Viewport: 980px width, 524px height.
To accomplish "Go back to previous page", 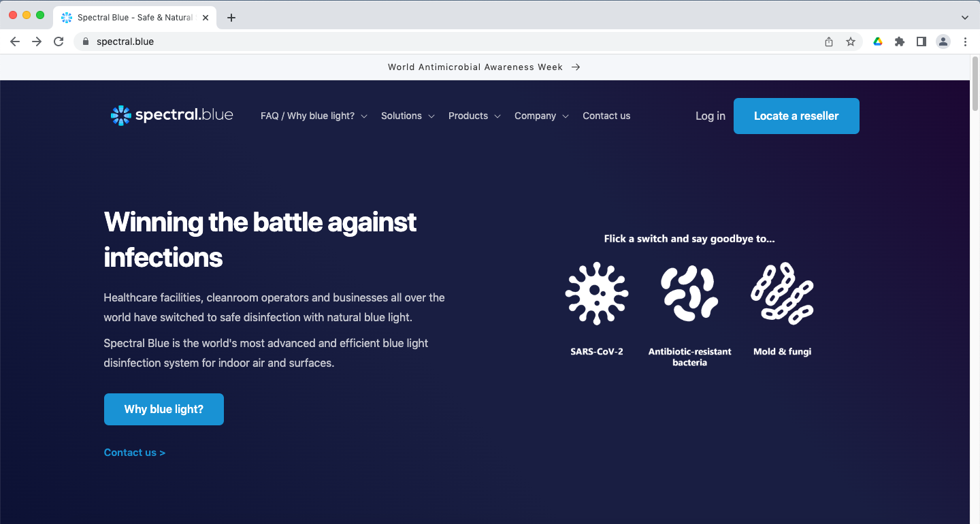I will 15,42.
